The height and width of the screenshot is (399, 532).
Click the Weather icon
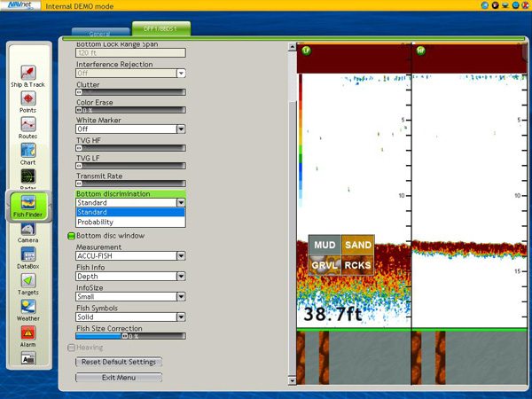(27, 308)
